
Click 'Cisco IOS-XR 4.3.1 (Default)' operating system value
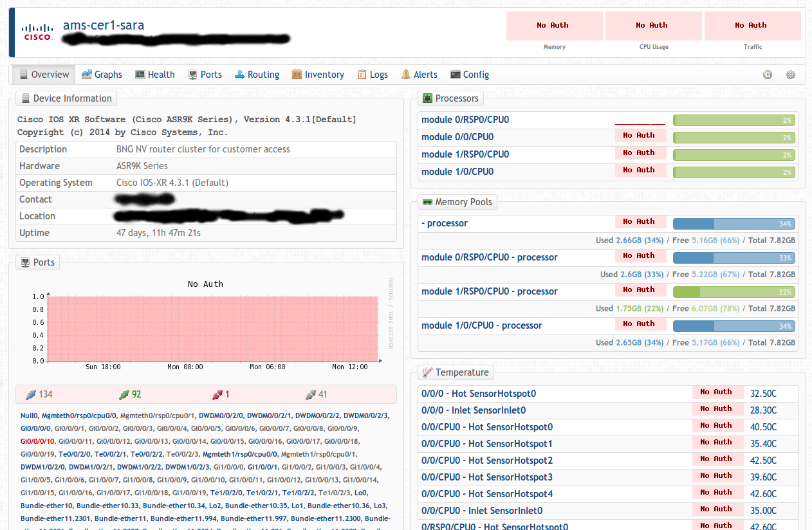pyautogui.click(x=172, y=183)
